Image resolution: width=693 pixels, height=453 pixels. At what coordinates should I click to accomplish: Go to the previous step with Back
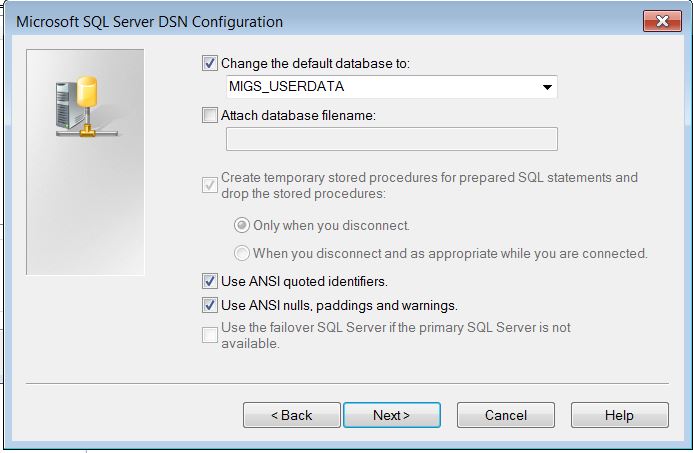(291, 415)
